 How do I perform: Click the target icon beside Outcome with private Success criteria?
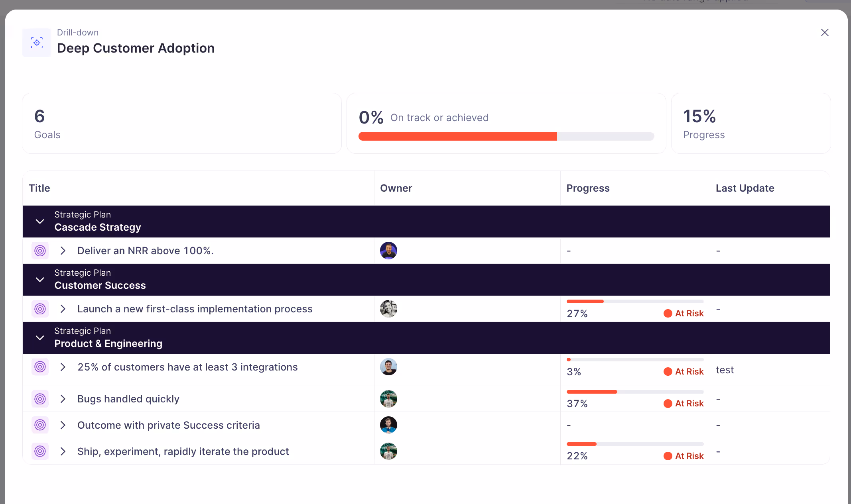point(40,425)
